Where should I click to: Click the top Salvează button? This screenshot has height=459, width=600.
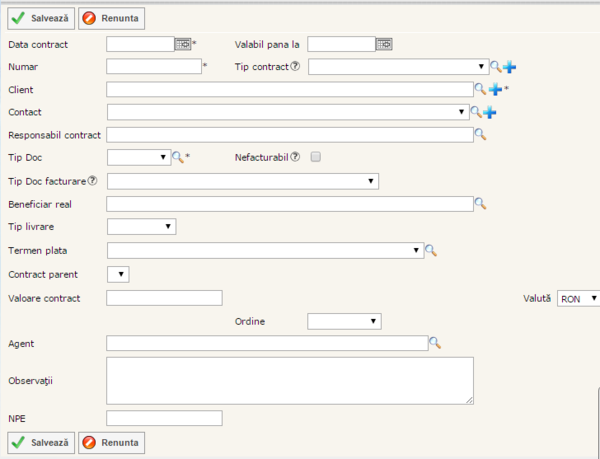coord(40,18)
